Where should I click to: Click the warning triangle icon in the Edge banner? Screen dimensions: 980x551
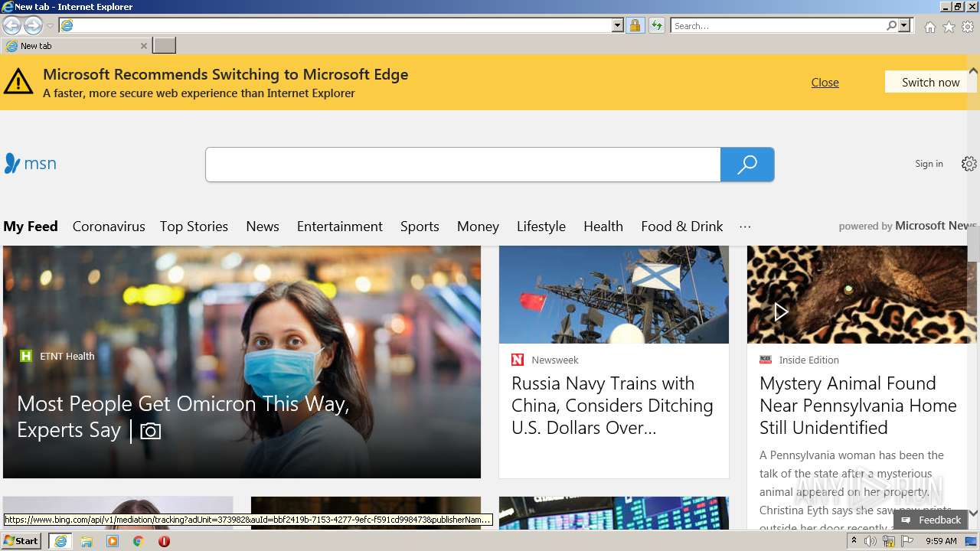click(18, 81)
